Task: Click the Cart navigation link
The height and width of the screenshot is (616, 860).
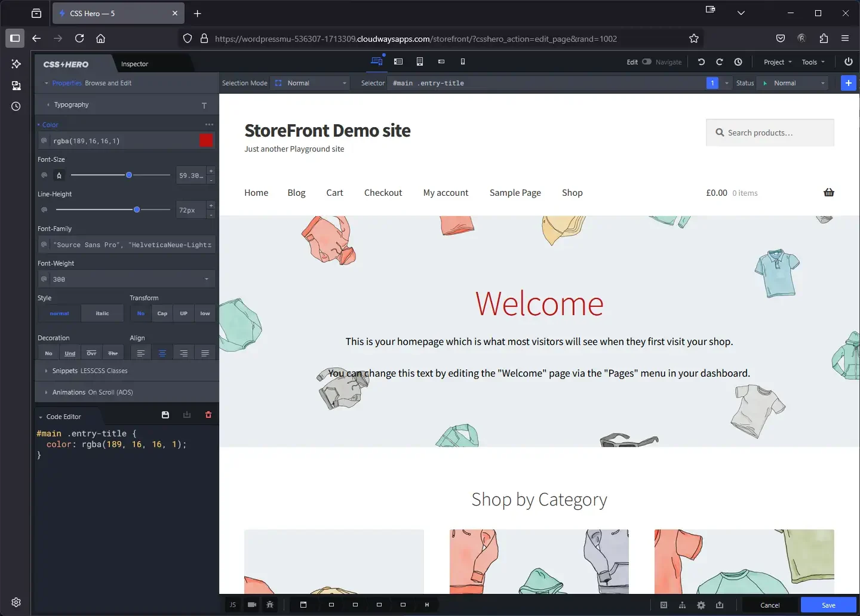Action: (334, 193)
